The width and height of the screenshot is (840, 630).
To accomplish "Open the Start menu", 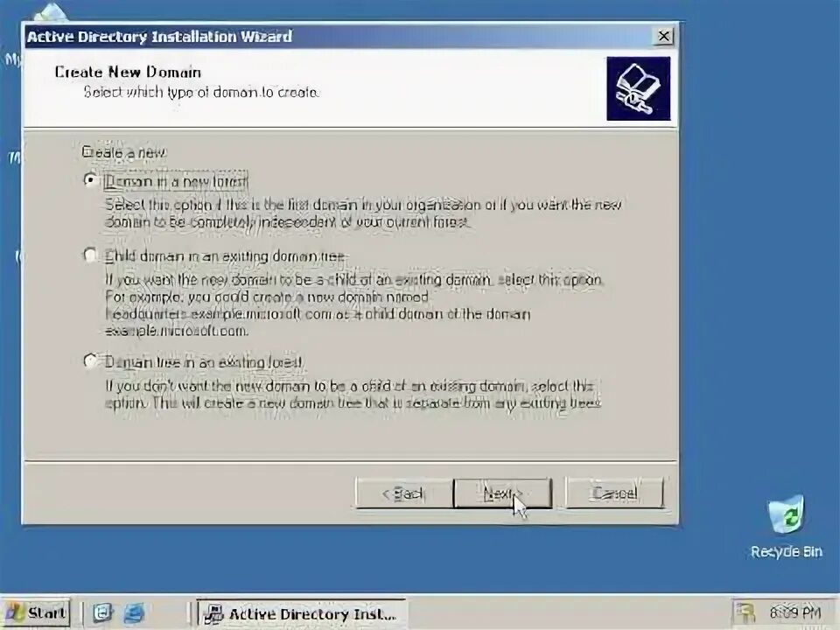I will click(36, 612).
